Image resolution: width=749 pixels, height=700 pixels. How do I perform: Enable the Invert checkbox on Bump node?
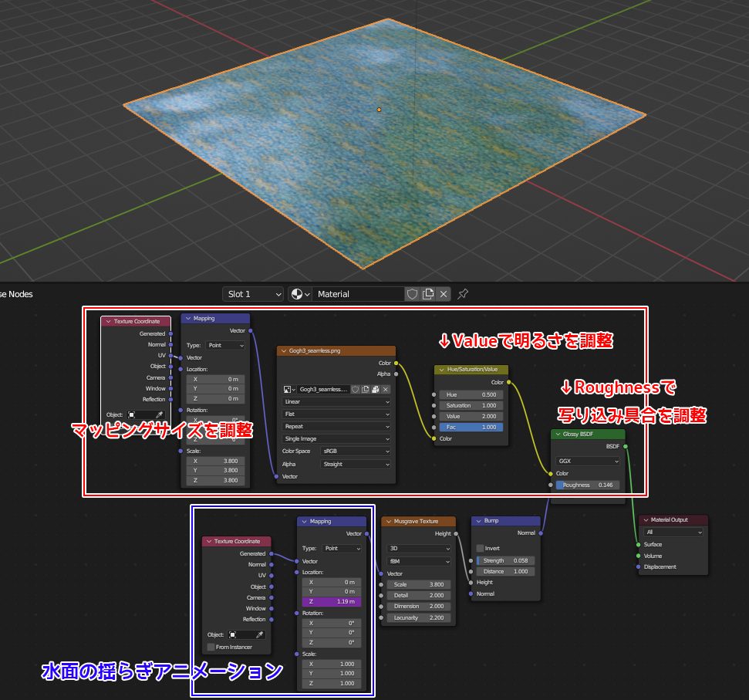(480, 548)
